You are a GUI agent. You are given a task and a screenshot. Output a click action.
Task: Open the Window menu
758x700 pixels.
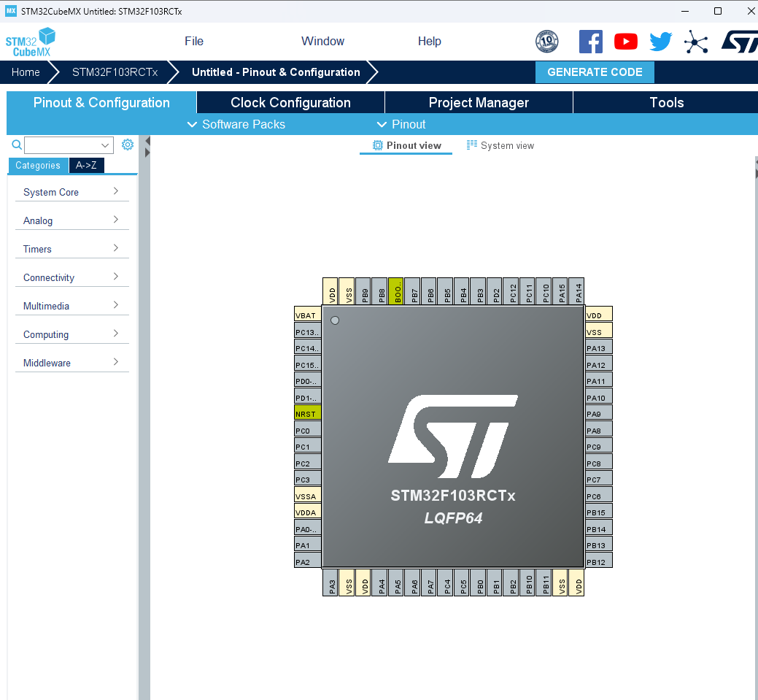tap(322, 41)
